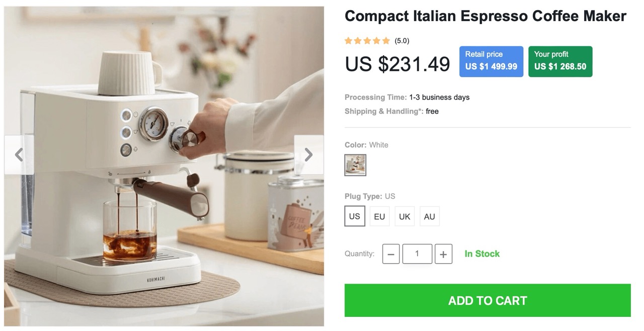Increase quantity with plus button
The height and width of the screenshot is (331, 644).
[443, 254]
